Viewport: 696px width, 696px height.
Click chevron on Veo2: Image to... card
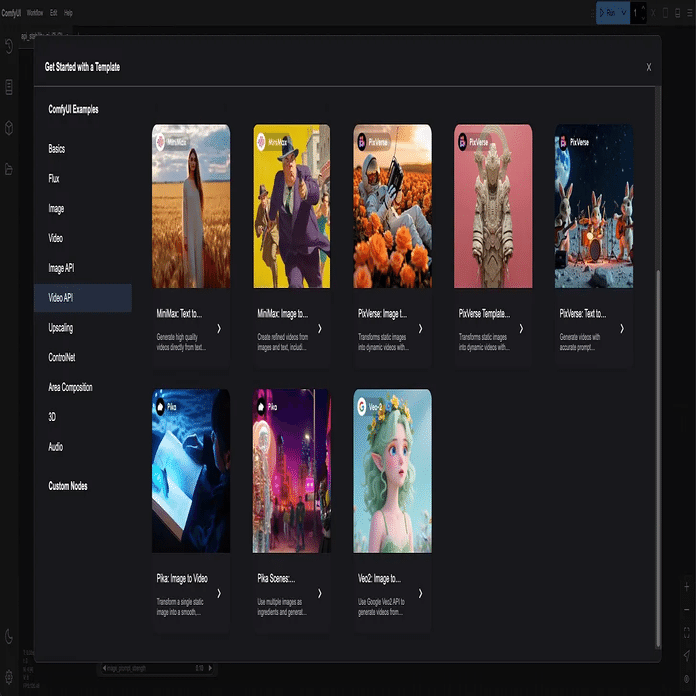pos(420,593)
